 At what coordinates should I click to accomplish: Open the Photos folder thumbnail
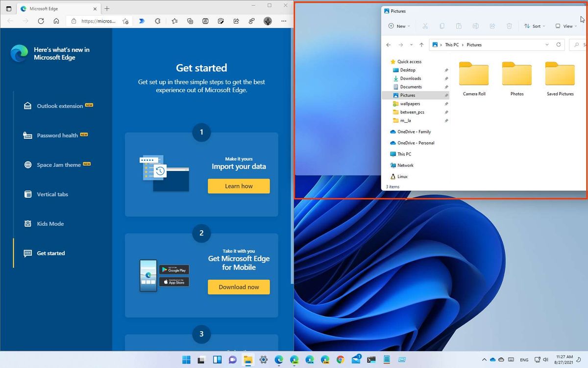click(516, 75)
